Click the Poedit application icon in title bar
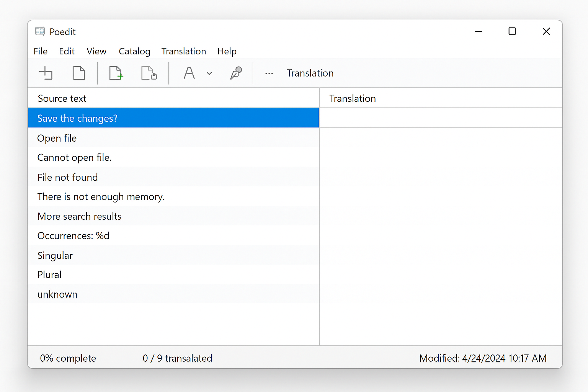This screenshot has width=588, height=392. click(40, 31)
